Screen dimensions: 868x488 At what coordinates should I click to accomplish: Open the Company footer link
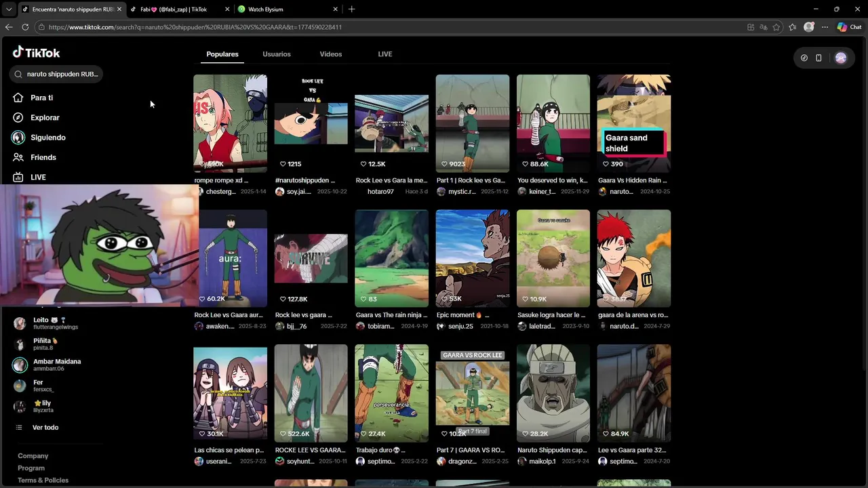click(33, 456)
